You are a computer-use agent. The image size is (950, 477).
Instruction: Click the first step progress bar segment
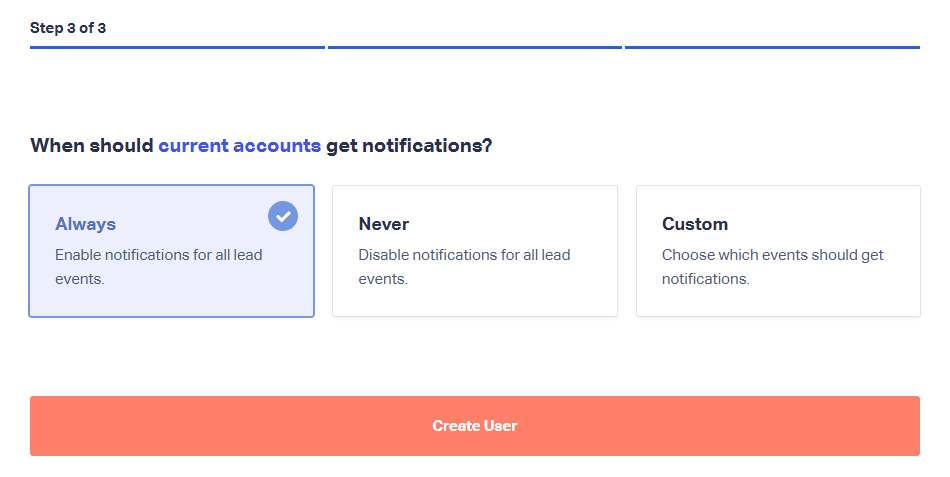click(x=178, y=47)
